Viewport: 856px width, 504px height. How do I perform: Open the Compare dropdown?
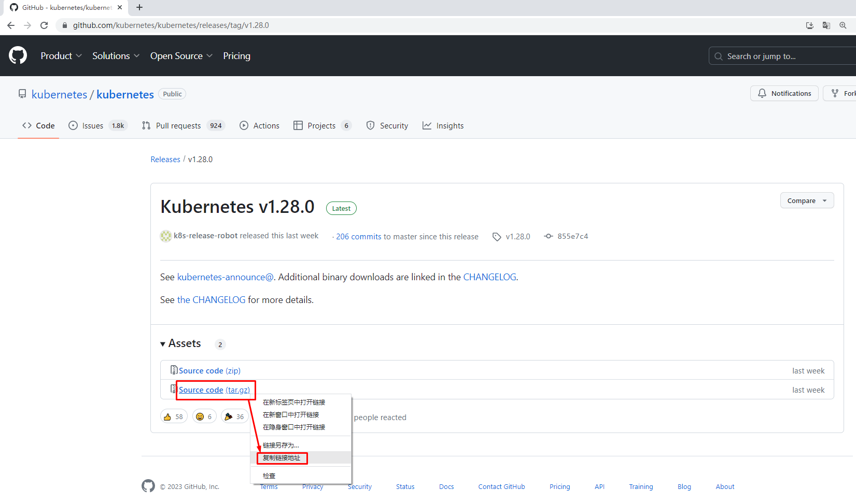click(x=807, y=200)
